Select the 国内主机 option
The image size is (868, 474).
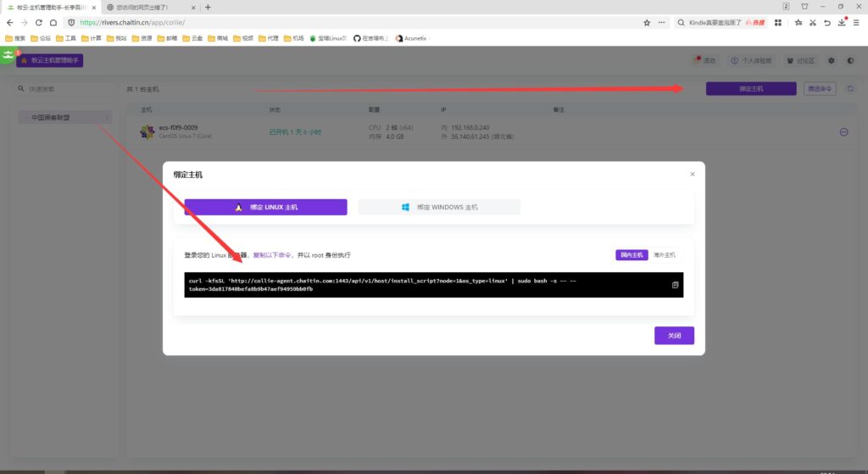[632, 254]
